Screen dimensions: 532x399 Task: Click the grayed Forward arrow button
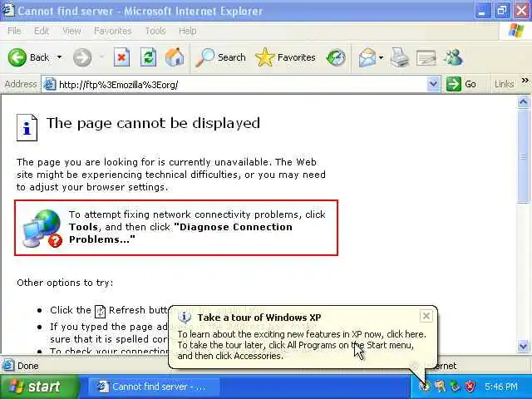(82, 57)
